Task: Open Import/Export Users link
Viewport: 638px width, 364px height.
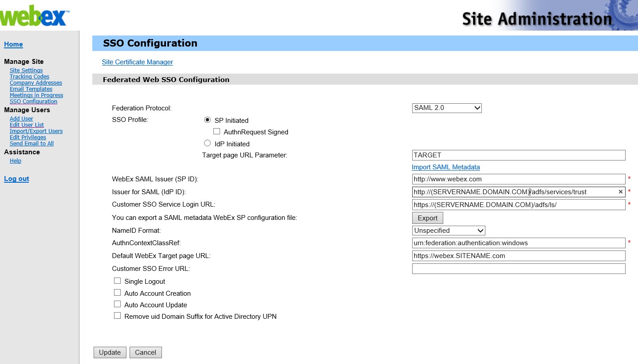Action: click(36, 131)
